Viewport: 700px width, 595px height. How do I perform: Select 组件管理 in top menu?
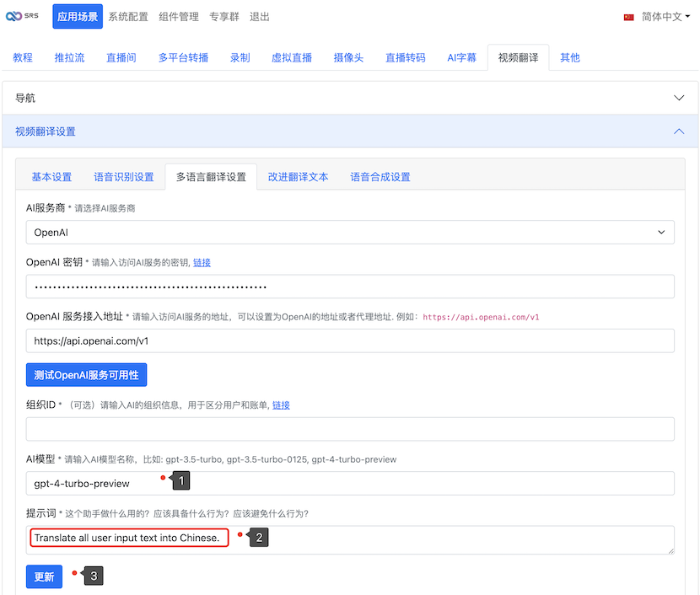[x=179, y=16]
